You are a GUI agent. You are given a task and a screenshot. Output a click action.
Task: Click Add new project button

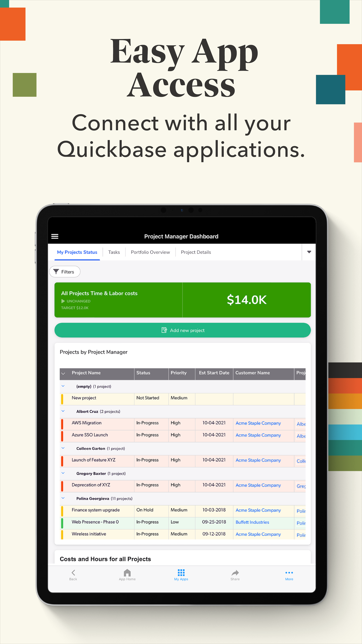point(183,330)
